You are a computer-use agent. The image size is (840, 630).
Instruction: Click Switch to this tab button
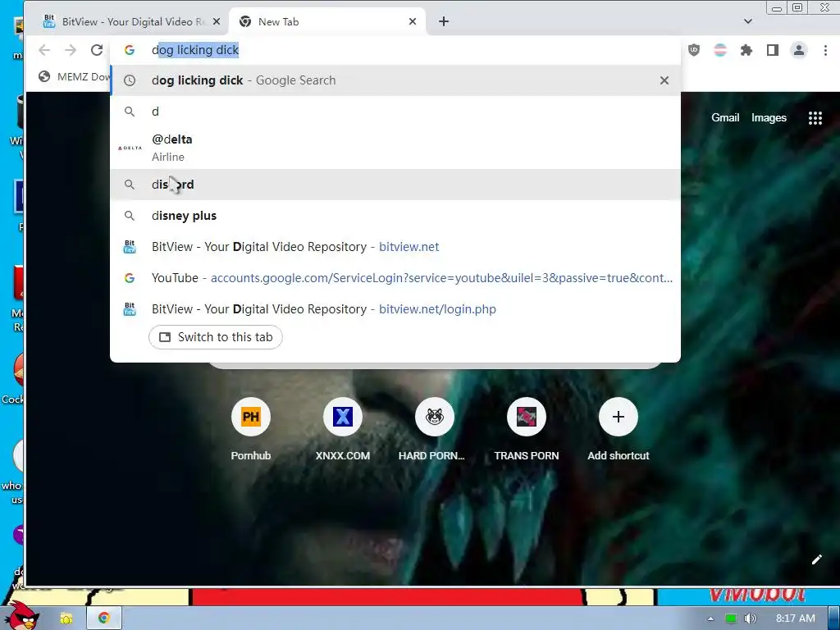pyautogui.click(x=216, y=337)
